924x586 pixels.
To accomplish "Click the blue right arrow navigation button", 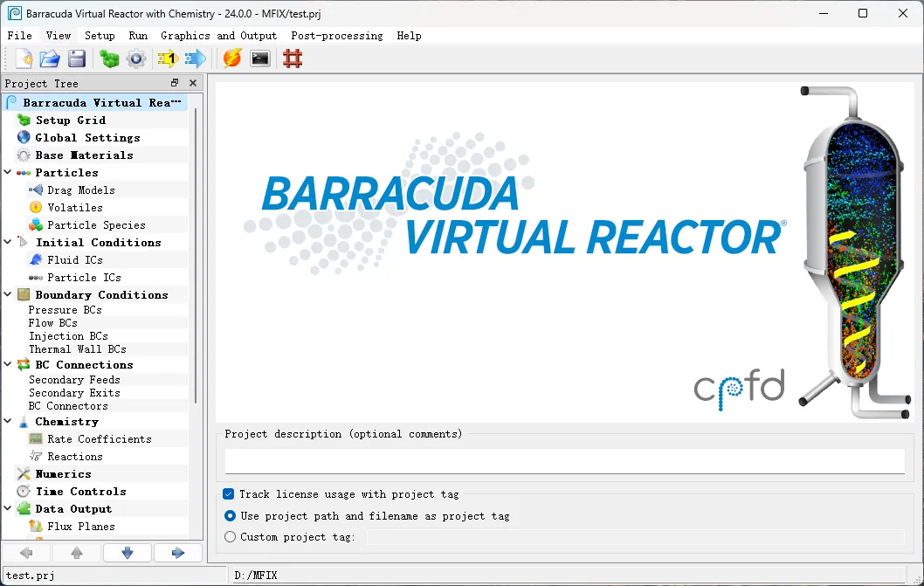I will click(x=178, y=553).
